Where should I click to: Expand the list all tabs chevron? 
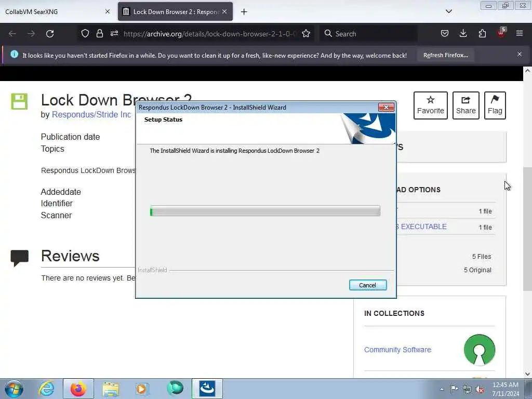click(449, 11)
